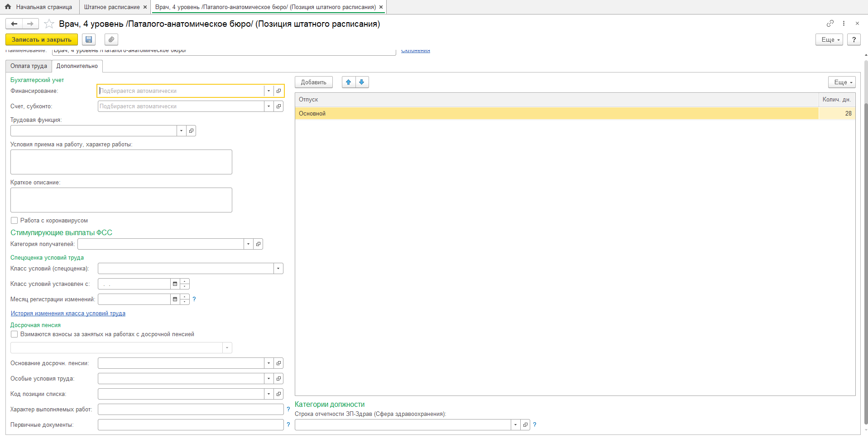Expand the Основание досрочн. пенсии dropdown

(269, 363)
